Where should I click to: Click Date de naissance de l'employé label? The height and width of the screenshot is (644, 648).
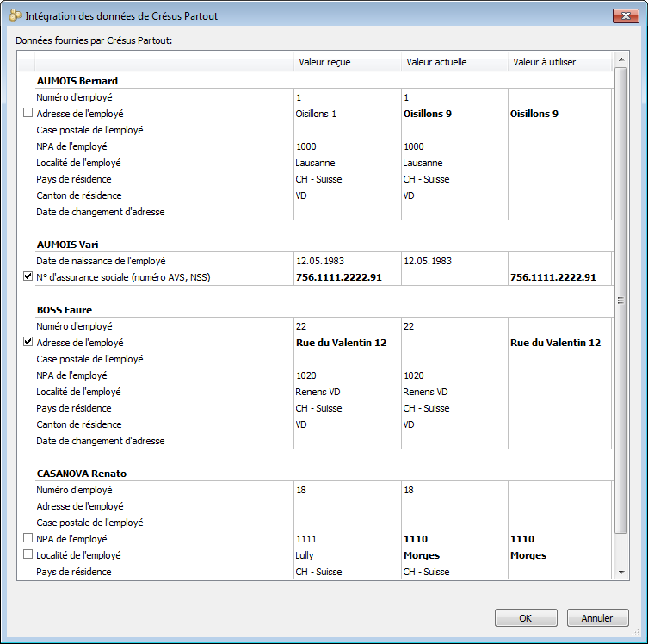101,261
